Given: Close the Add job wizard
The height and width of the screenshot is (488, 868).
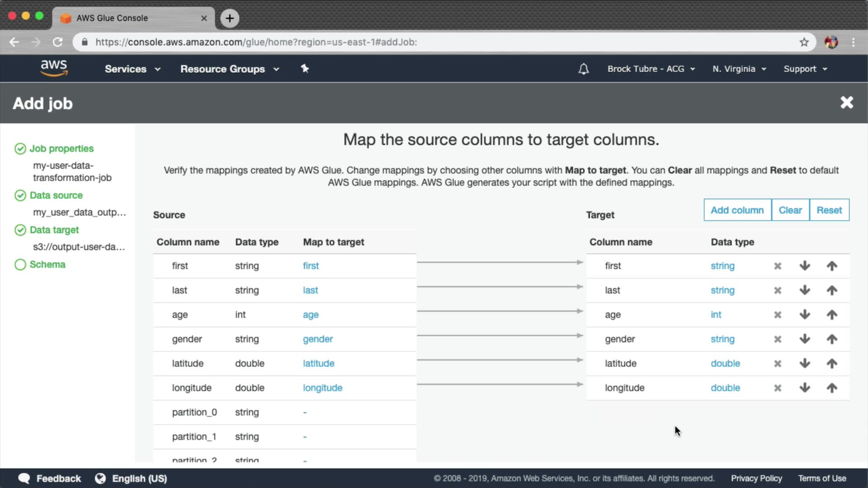Looking at the screenshot, I should pyautogui.click(x=847, y=103).
